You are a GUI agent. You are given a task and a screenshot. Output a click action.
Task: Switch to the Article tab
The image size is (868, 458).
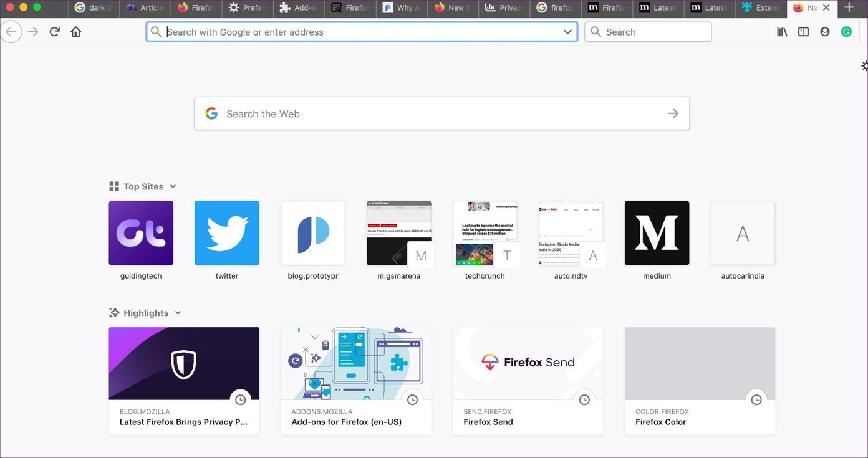(x=146, y=8)
